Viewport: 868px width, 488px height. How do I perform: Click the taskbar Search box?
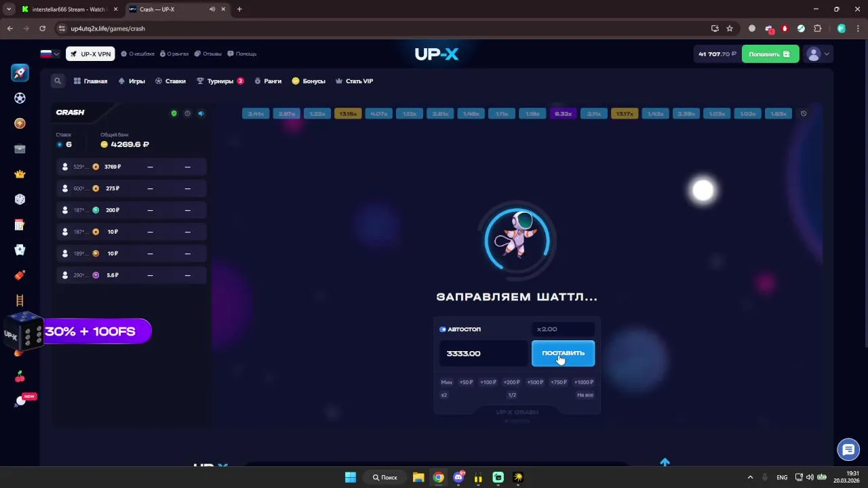385,477
